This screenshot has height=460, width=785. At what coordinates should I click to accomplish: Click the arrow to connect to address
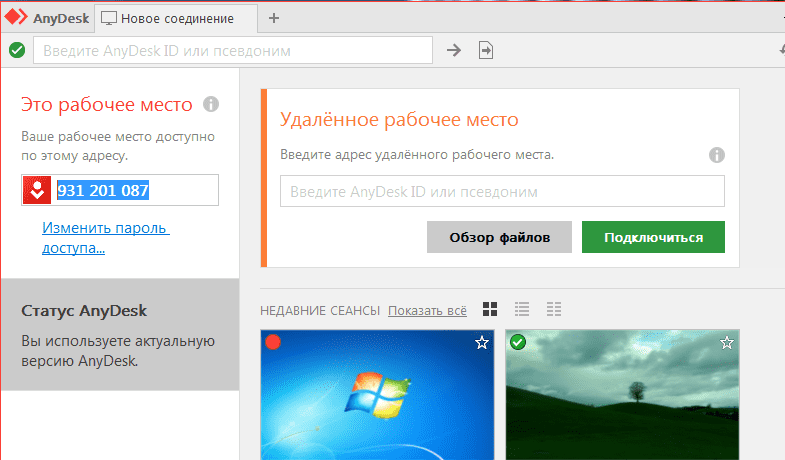click(x=454, y=50)
